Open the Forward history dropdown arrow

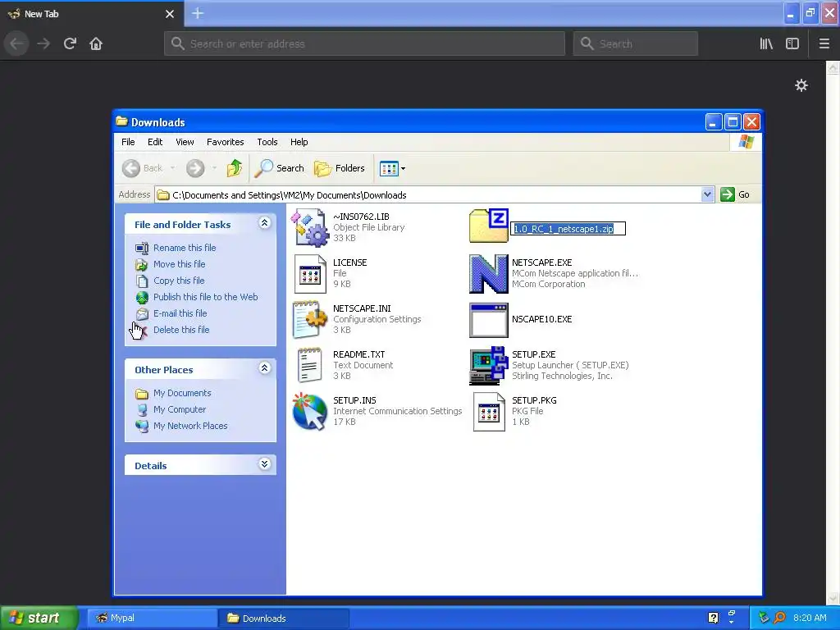214,168
